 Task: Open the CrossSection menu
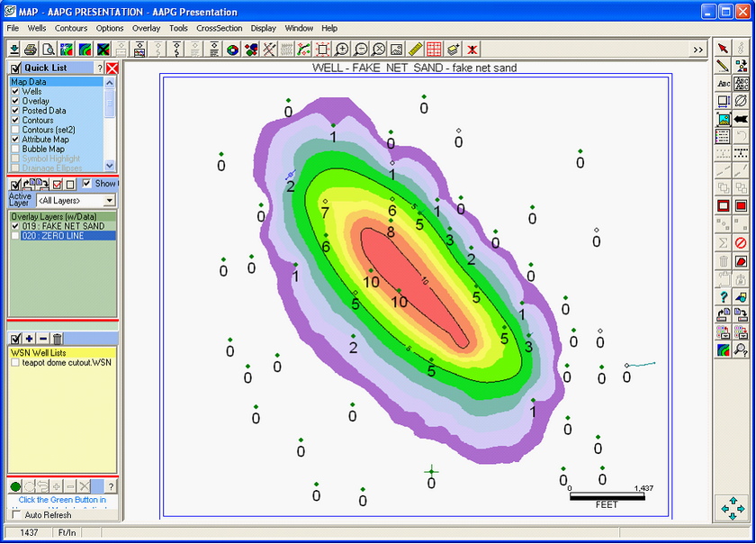[x=220, y=28]
